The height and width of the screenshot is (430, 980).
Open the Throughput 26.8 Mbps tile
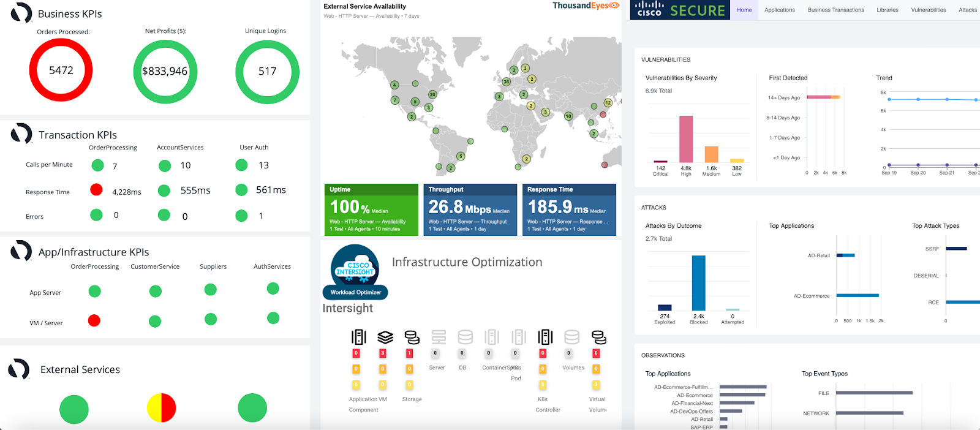[x=470, y=209]
